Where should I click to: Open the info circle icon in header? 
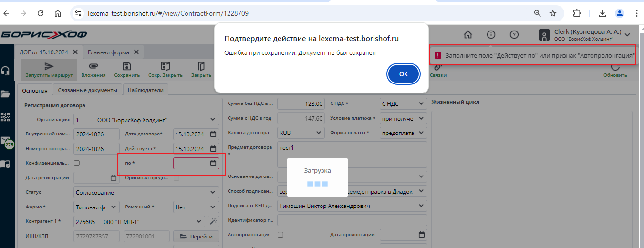click(491, 34)
